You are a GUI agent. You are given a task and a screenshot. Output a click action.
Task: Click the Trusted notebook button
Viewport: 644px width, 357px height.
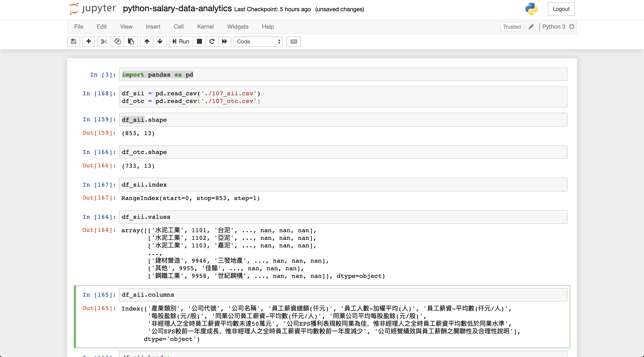[512, 27]
